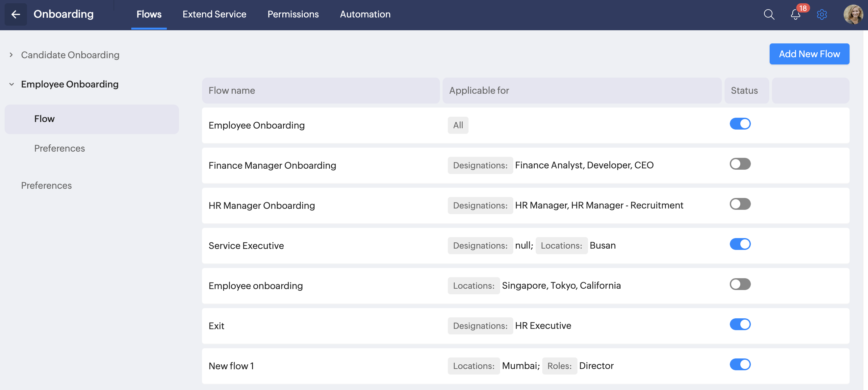Collapse the Employee Onboarding chevron

[x=12, y=84]
